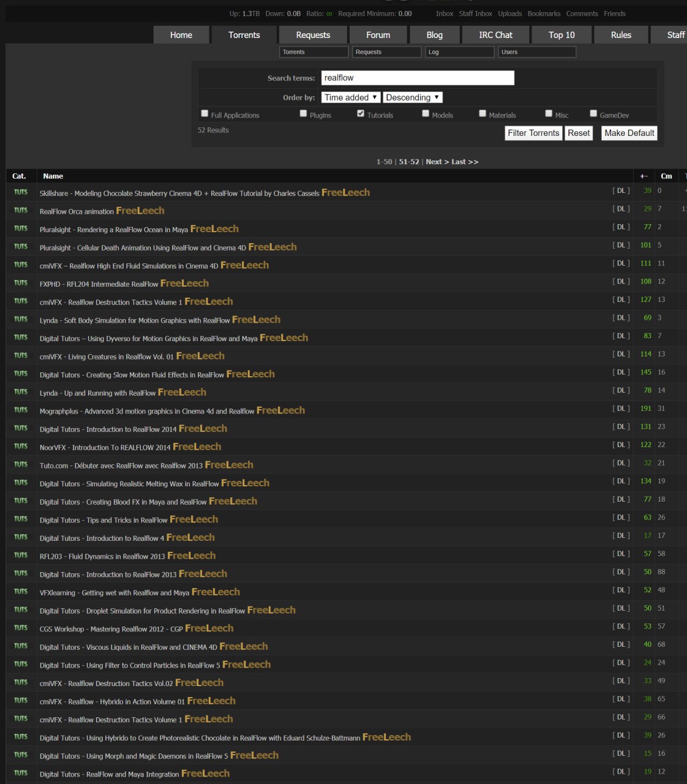
Task: Click TUTS icon for Lynda Up and Running with RealFlow
Action: pos(21,391)
